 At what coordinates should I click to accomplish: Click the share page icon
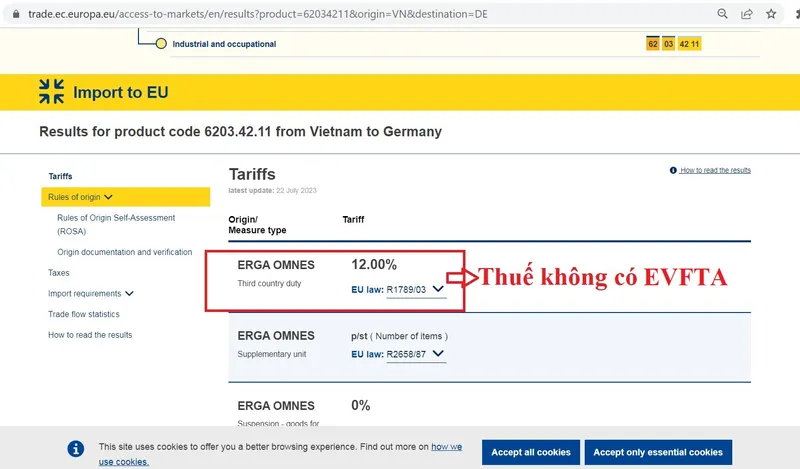(x=747, y=14)
